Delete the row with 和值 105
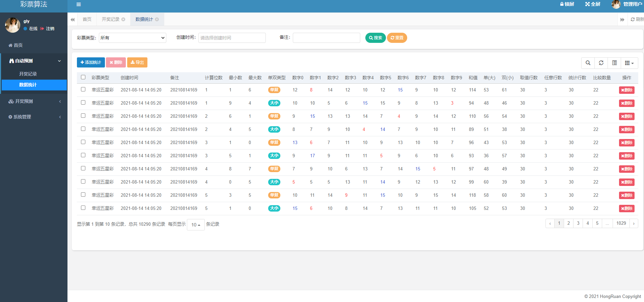Screen dimensions: 644x302 pyautogui.click(x=627, y=209)
